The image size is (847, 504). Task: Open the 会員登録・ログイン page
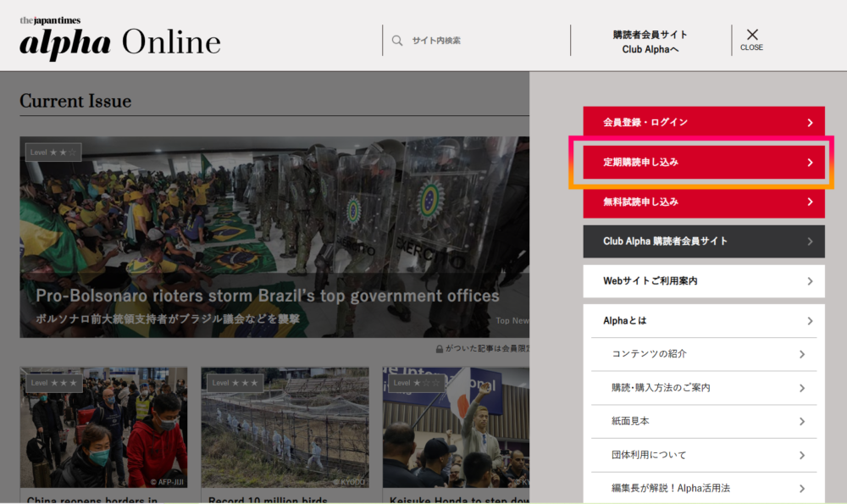coord(703,121)
